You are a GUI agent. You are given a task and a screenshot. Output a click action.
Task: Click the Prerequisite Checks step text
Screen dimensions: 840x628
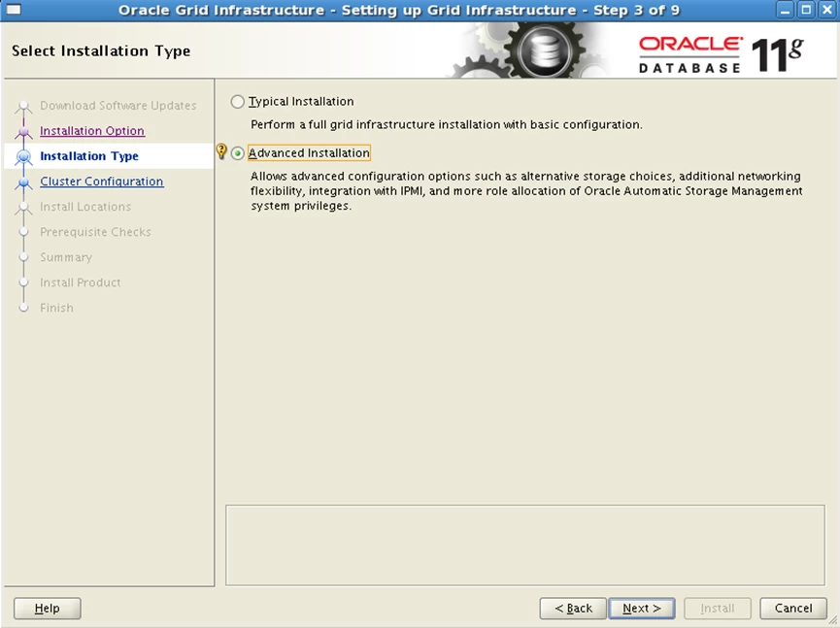96,232
